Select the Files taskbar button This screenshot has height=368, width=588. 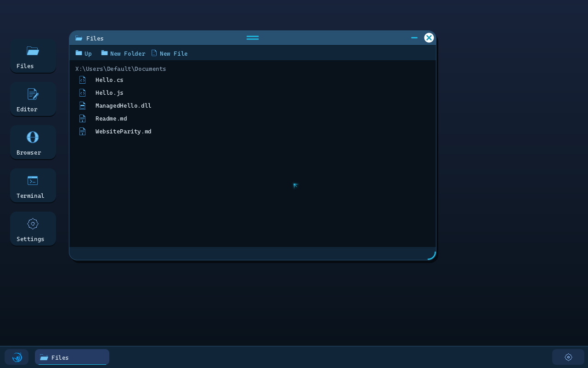point(72,357)
